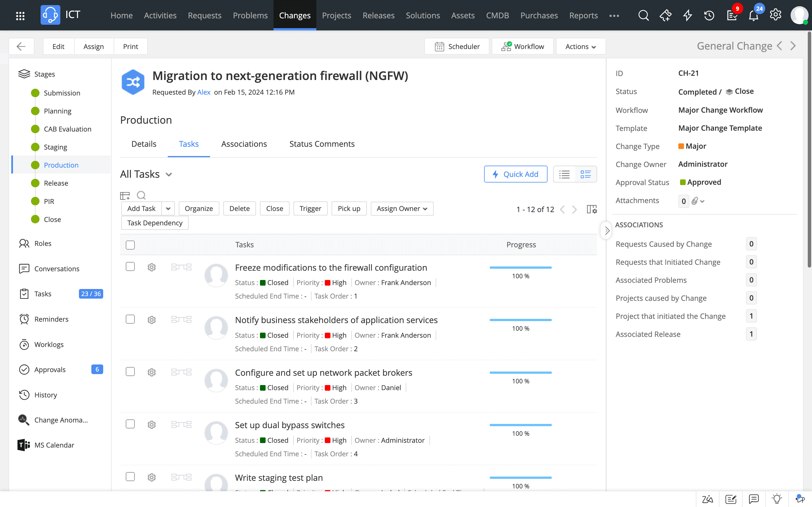Click the global search magnifier icon
The image size is (812, 507).
coord(643,15)
